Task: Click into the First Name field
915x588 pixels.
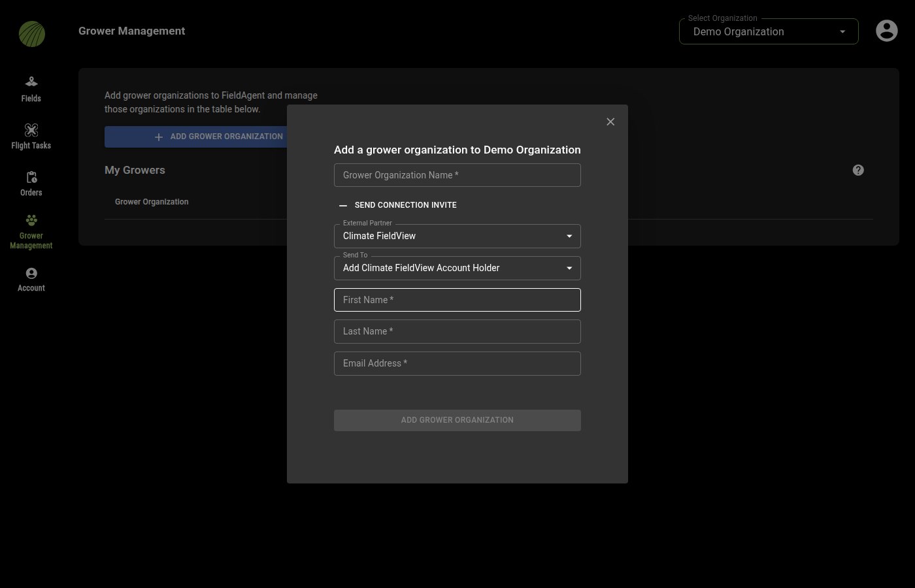Action: coord(457,300)
